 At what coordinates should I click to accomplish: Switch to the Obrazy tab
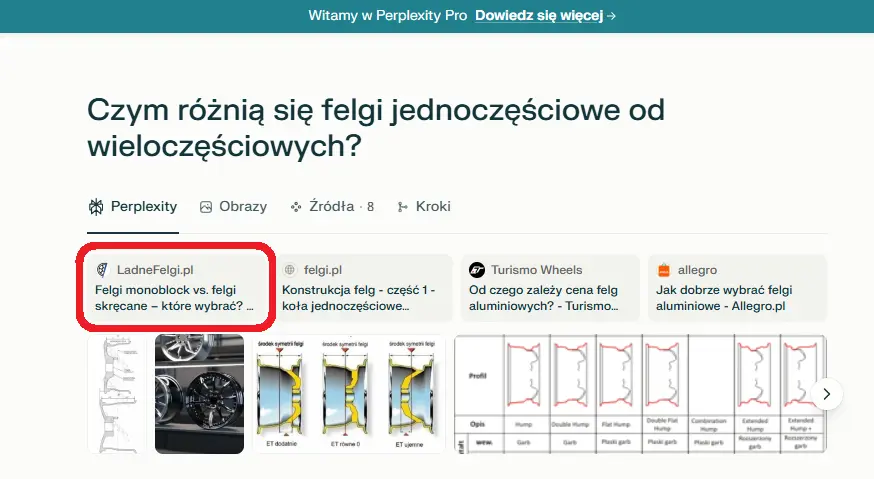234,207
